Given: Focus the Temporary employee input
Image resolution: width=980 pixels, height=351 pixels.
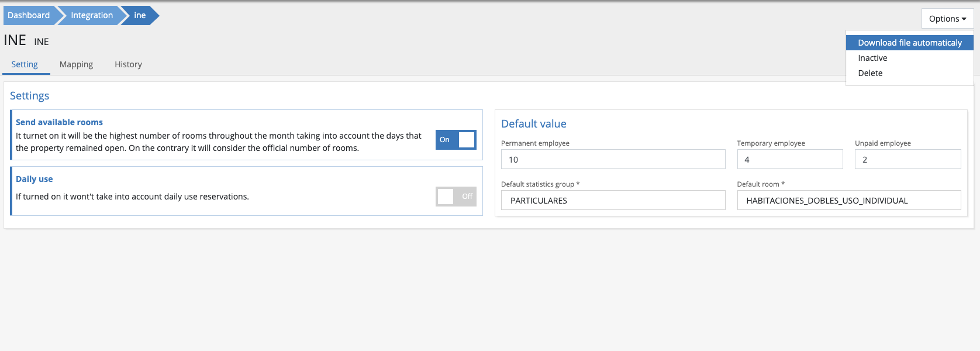Looking at the screenshot, I should click(789, 160).
